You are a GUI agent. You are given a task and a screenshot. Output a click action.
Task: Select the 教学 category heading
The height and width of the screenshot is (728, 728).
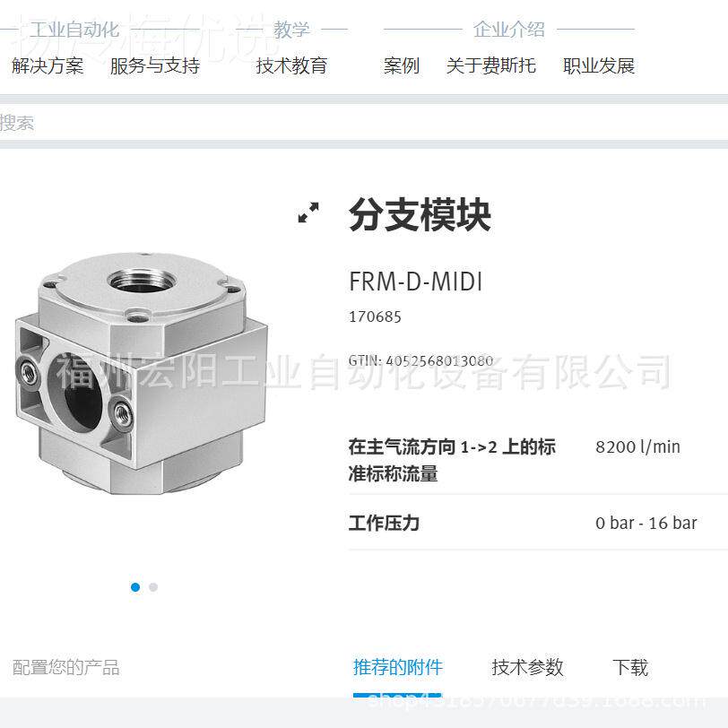291,30
